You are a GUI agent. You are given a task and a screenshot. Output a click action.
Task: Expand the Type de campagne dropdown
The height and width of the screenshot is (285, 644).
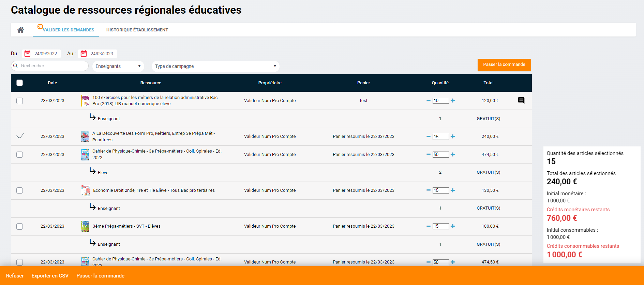[215, 66]
